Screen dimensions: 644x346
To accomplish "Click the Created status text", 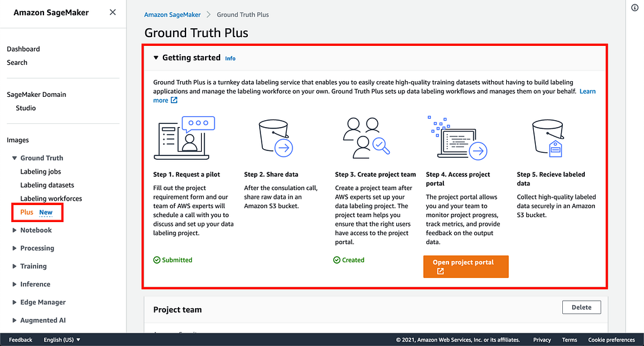I will pos(353,260).
